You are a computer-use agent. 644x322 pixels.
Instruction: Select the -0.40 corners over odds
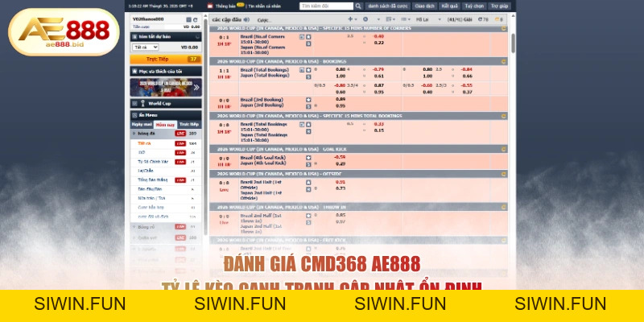coord(378,36)
